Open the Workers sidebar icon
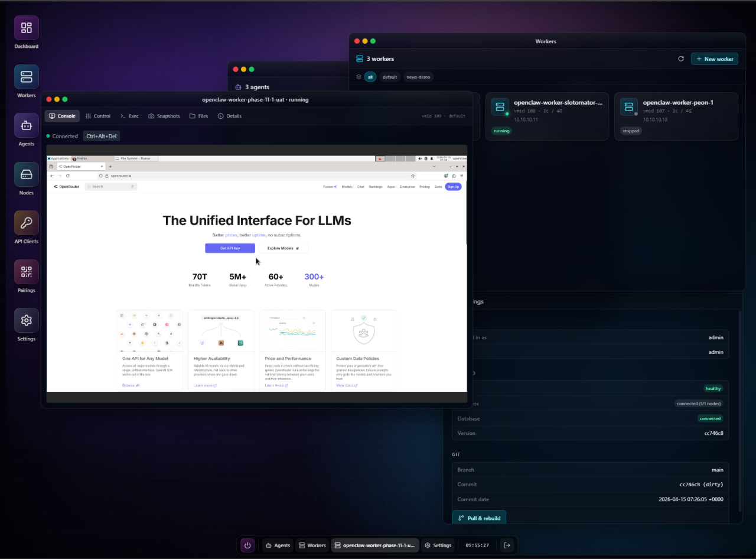756x559 pixels. tap(27, 77)
